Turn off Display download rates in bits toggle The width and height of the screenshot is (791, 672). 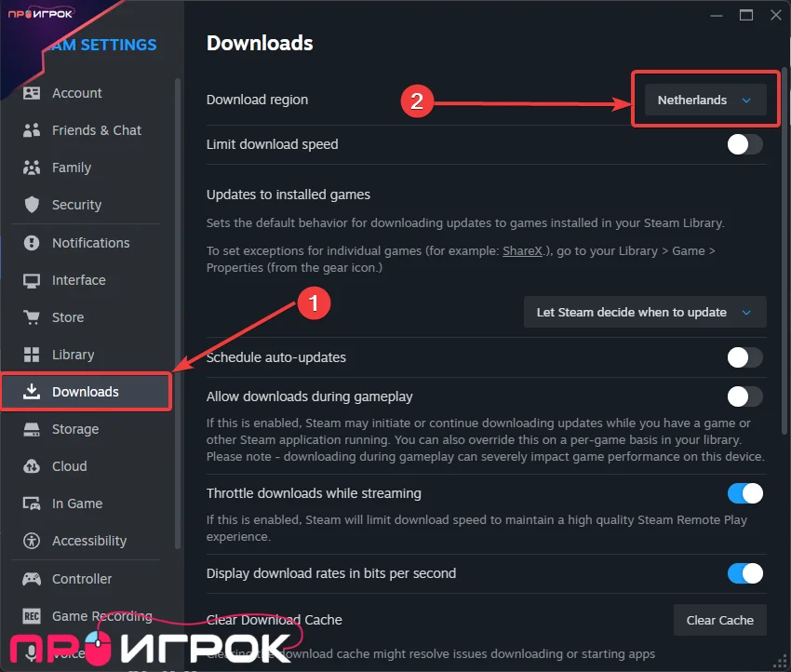click(x=744, y=573)
